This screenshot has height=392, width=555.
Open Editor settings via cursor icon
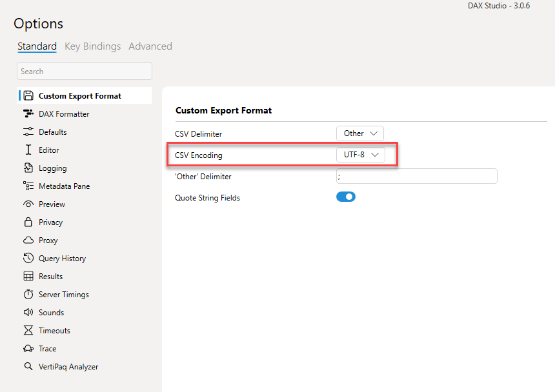[x=28, y=150]
